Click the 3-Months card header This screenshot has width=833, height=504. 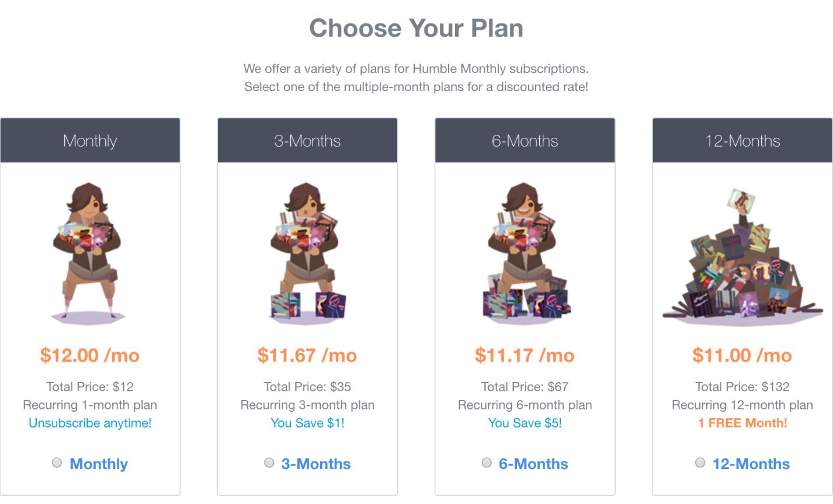pos(307,141)
